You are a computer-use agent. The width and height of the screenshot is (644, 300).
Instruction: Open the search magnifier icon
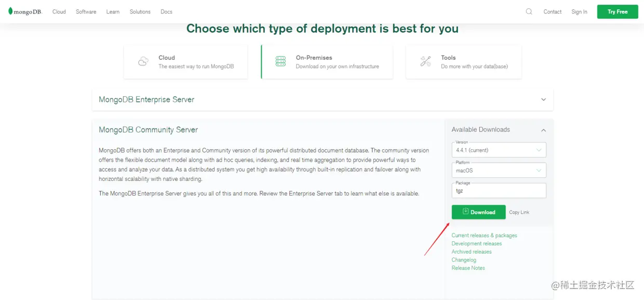coord(529,11)
